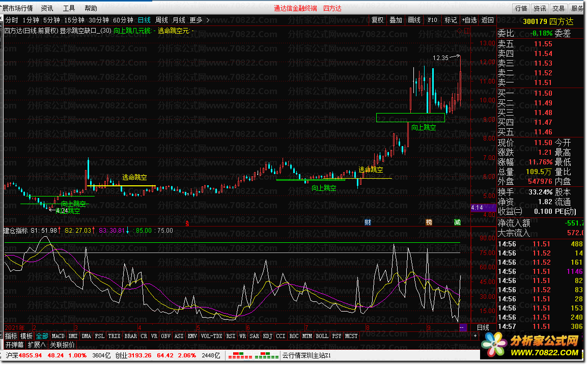Click the purple -- marker on time axis
The height and width of the screenshot is (365, 588).
(x=462, y=327)
